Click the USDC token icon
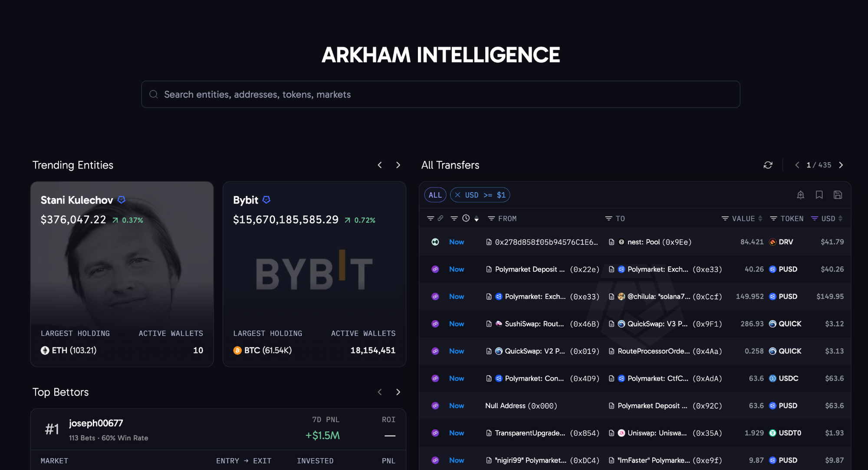Viewport: 868px width, 470px height. pyautogui.click(x=773, y=379)
